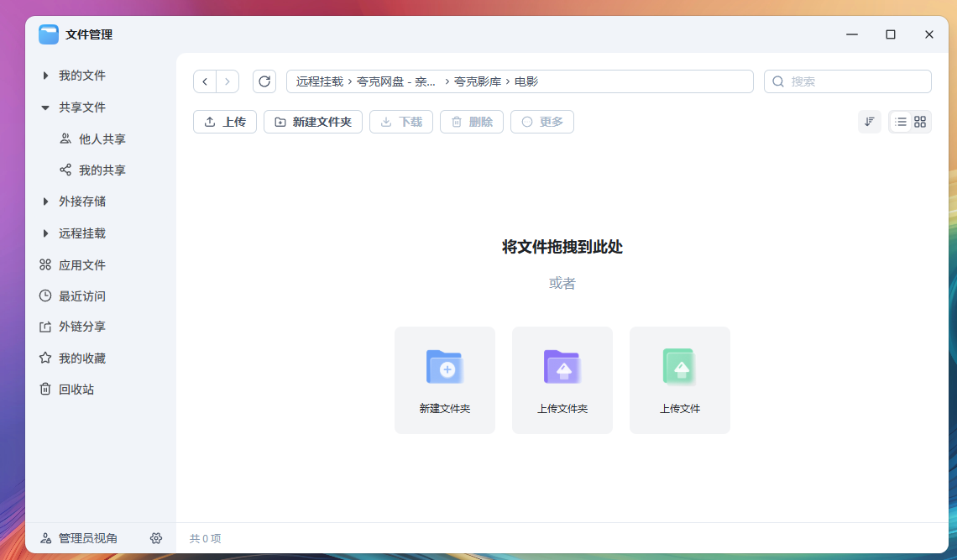Click the refresh icon in the navigation bar
The width and height of the screenshot is (957, 560).
[264, 81]
